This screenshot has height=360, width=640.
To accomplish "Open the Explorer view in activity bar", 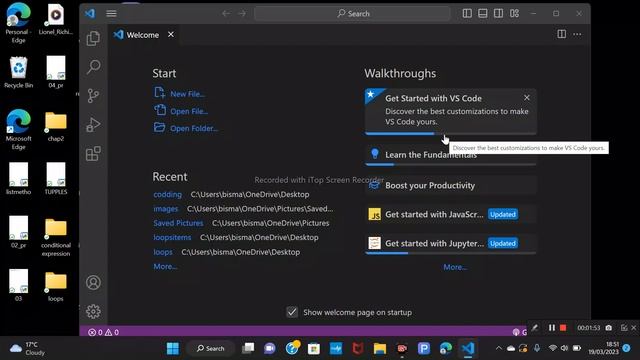I will (93, 38).
